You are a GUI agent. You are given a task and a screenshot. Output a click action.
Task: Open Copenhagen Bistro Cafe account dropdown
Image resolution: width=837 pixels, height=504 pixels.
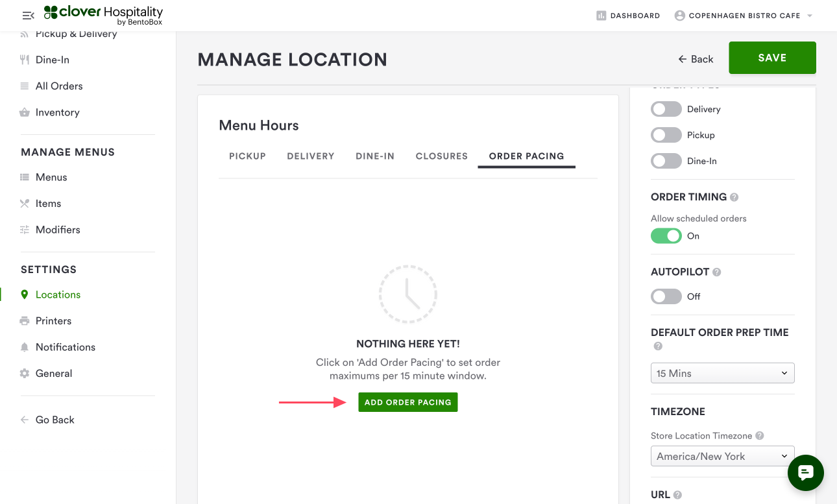click(744, 16)
